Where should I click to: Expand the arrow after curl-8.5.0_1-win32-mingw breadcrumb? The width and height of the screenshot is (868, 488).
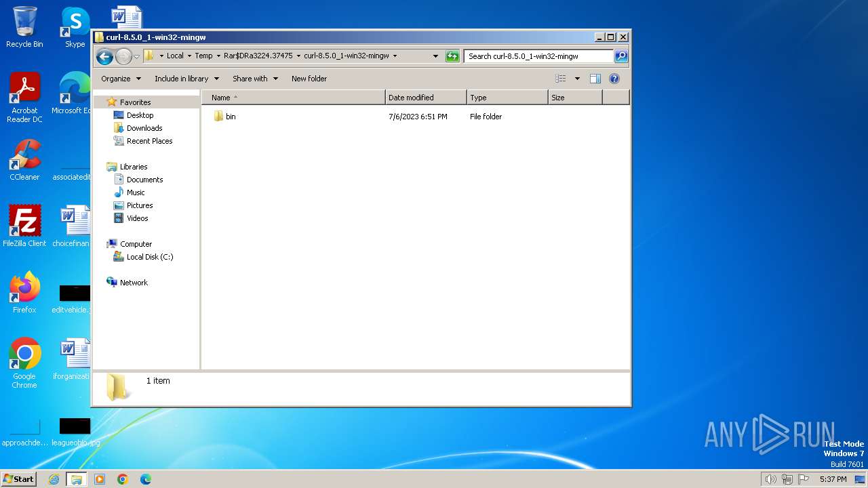pos(395,56)
